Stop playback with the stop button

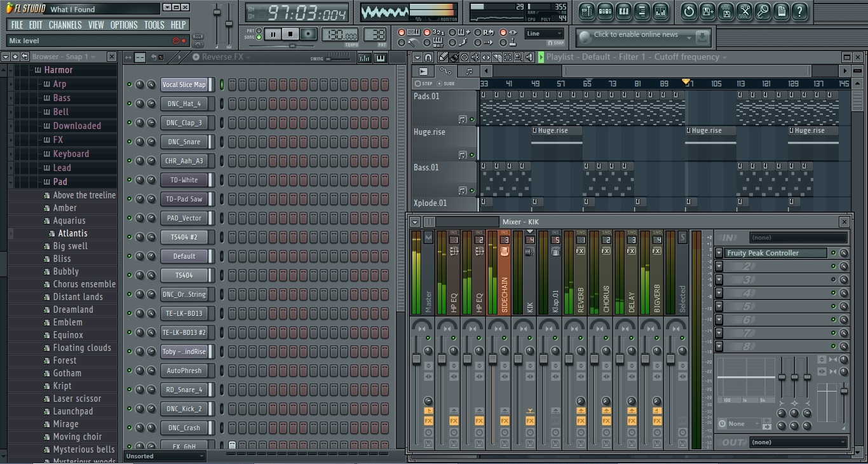pyautogui.click(x=290, y=34)
